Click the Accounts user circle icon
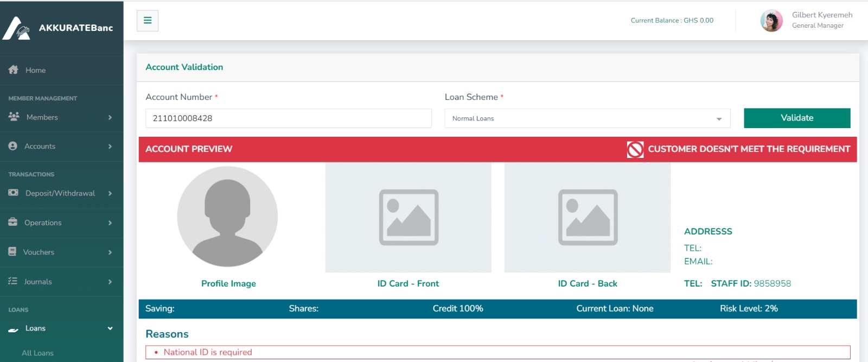The height and width of the screenshot is (362, 868). coord(13,146)
